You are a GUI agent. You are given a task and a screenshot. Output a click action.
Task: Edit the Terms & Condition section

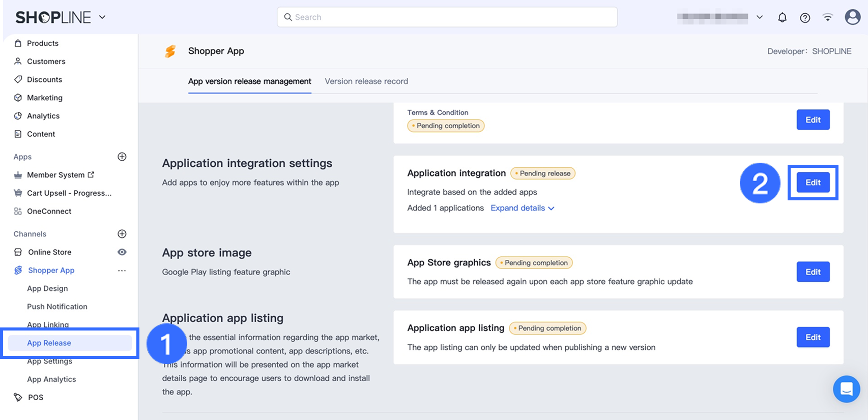point(813,120)
